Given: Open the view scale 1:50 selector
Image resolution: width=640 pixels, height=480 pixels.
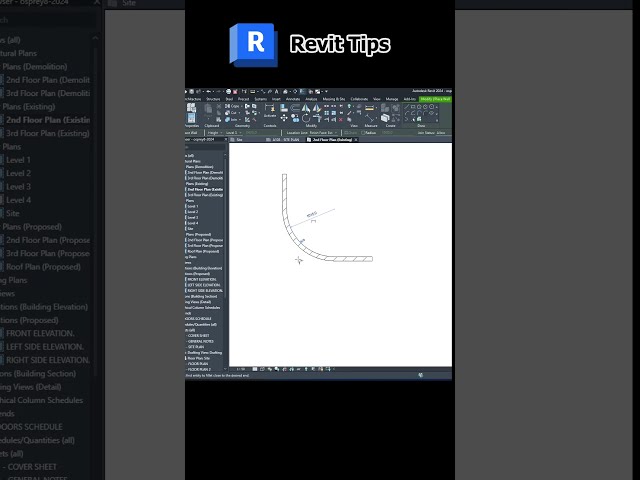Looking at the screenshot, I should point(241,369).
